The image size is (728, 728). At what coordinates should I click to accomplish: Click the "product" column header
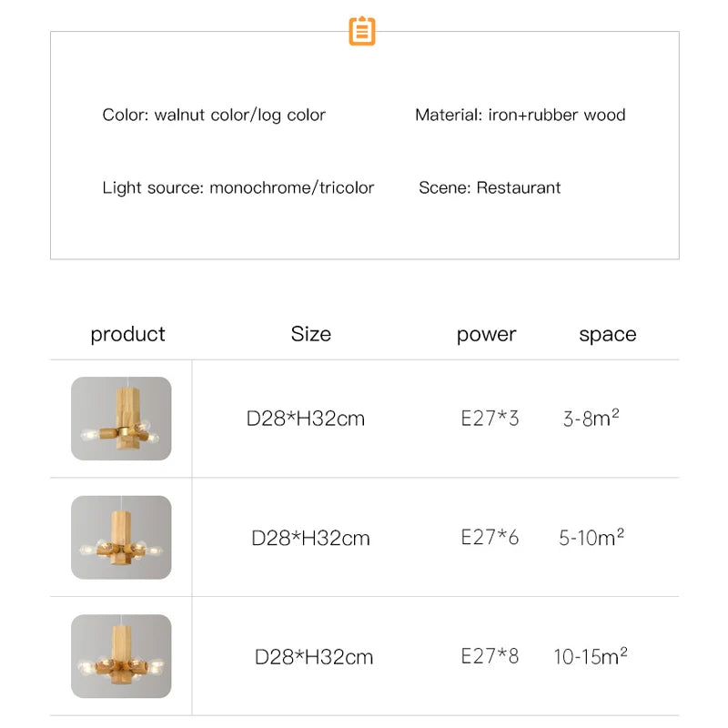click(127, 334)
